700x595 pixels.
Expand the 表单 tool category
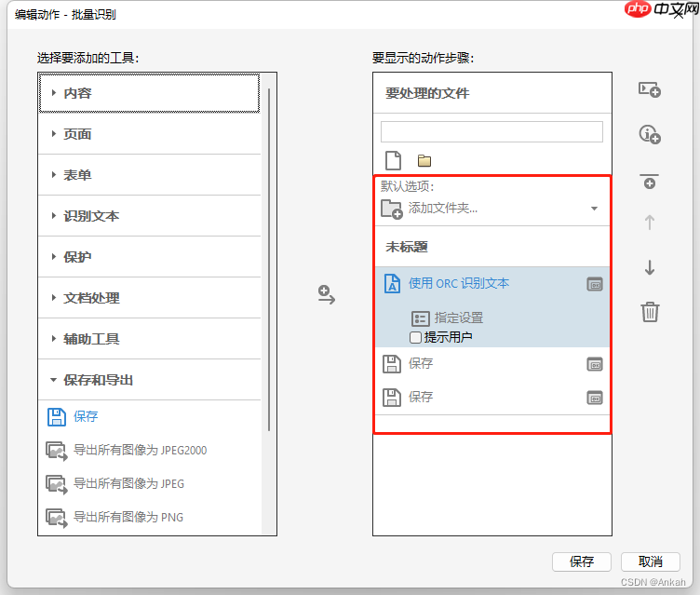click(x=149, y=175)
